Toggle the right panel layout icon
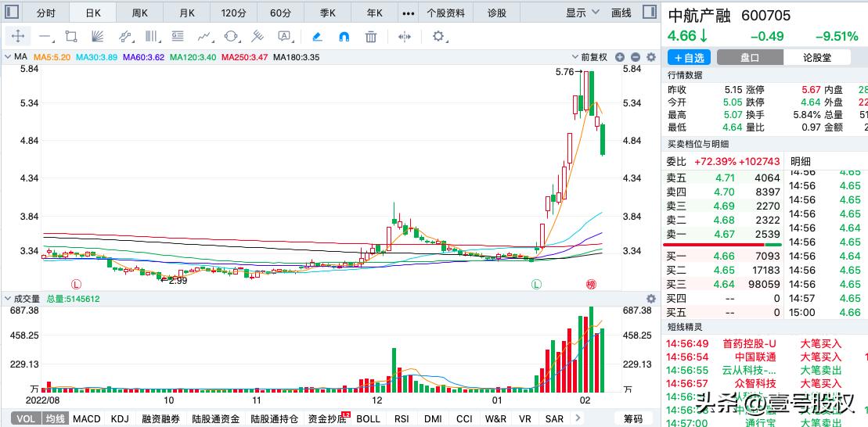The width and height of the screenshot is (868, 427). click(x=648, y=13)
